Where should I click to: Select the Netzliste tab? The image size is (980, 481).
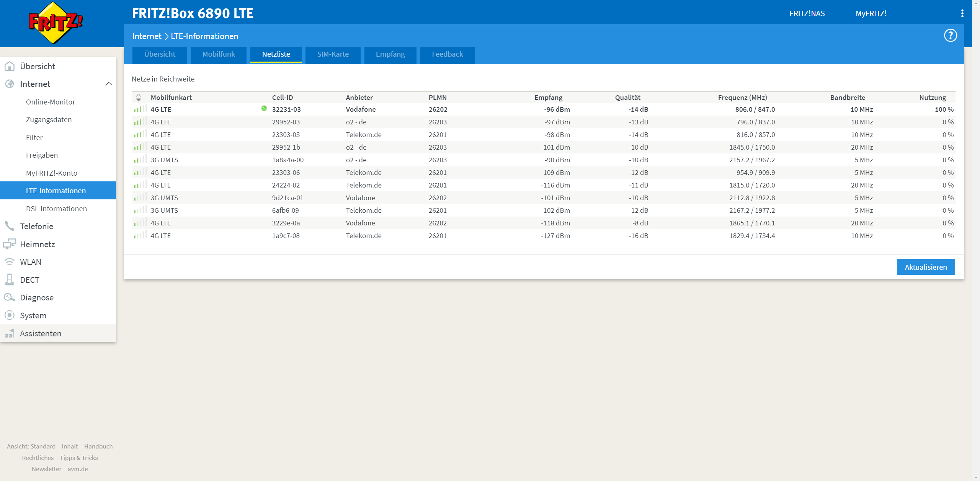[276, 55]
